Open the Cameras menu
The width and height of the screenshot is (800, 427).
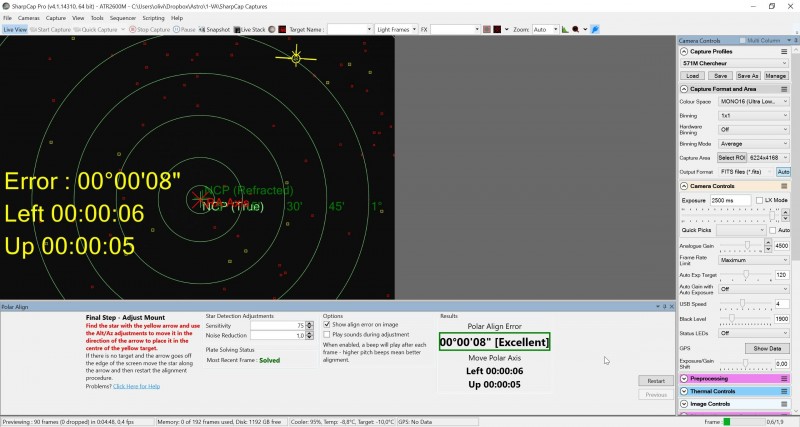pos(29,18)
